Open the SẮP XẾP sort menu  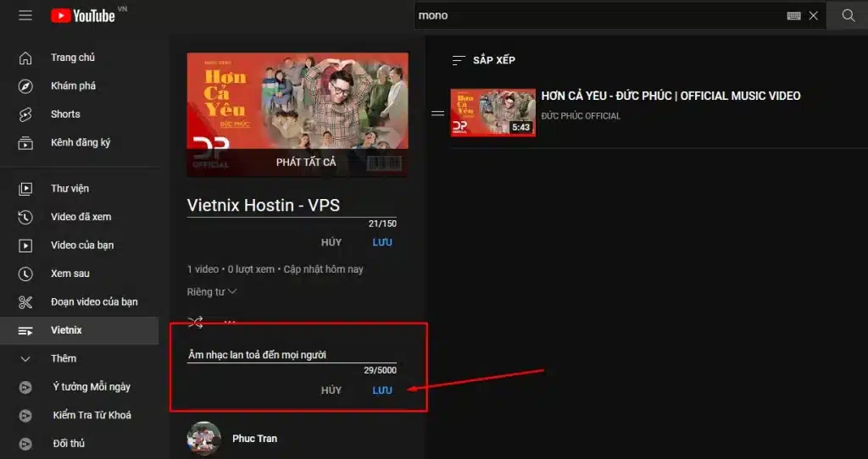coord(484,60)
